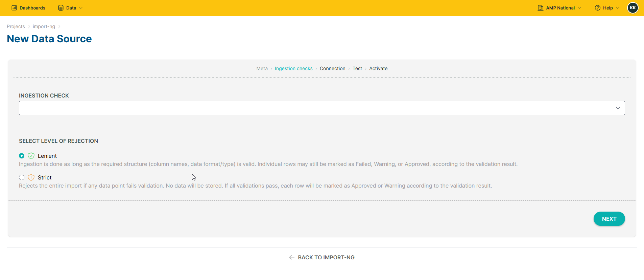Click the back arrow icon near import-ng
644x280 pixels.
tap(292, 257)
